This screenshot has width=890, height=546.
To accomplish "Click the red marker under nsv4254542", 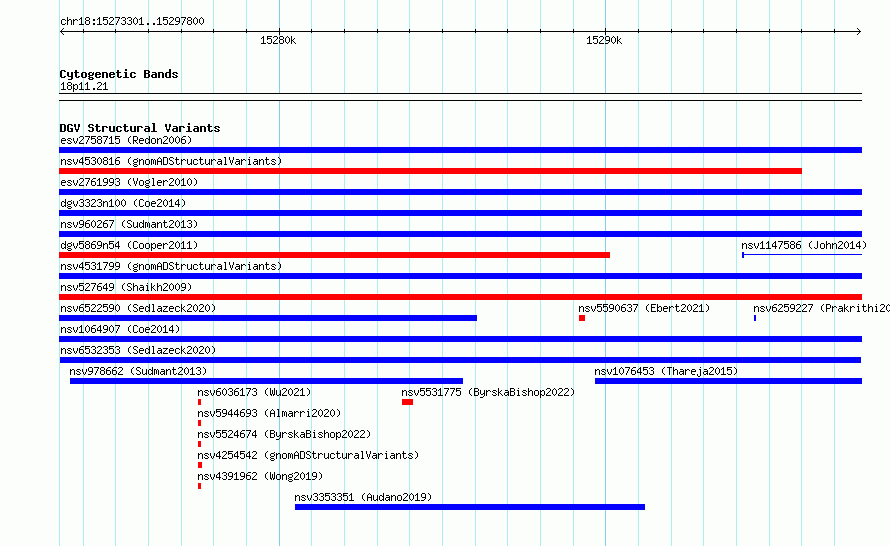I will pyautogui.click(x=200, y=465).
